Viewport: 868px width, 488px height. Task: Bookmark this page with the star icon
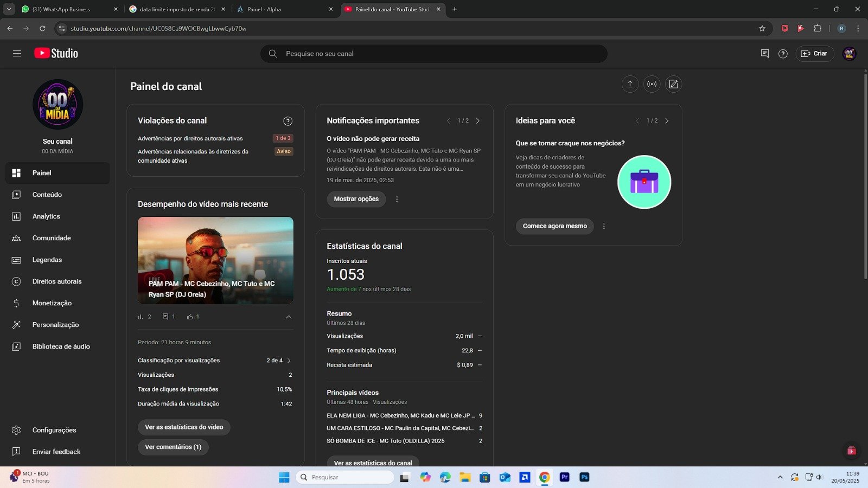point(762,28)
